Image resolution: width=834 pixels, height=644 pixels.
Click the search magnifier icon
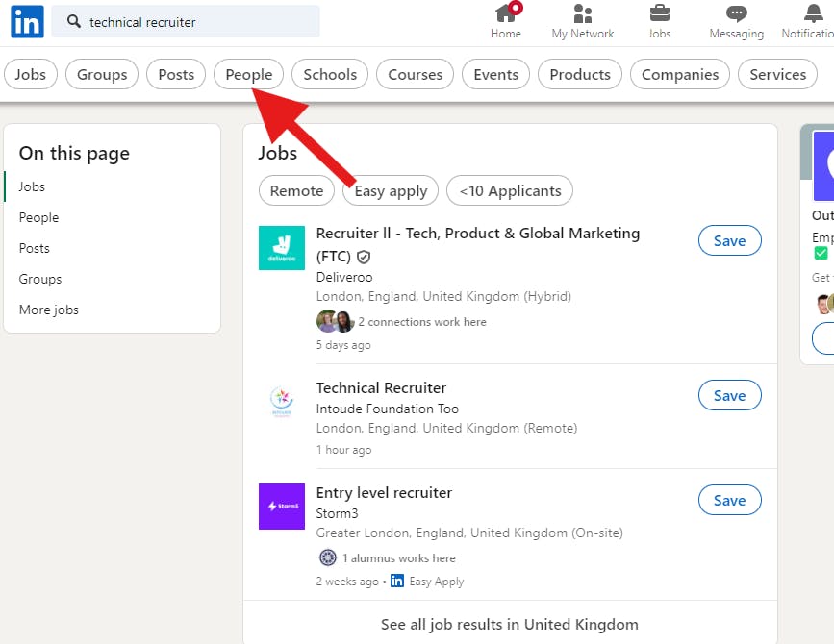(x=73, y=22)
